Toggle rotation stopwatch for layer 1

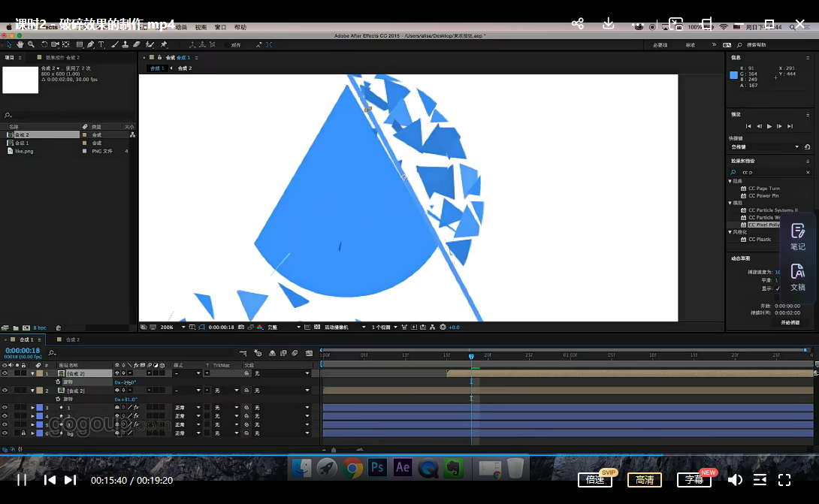pos(58,382)
